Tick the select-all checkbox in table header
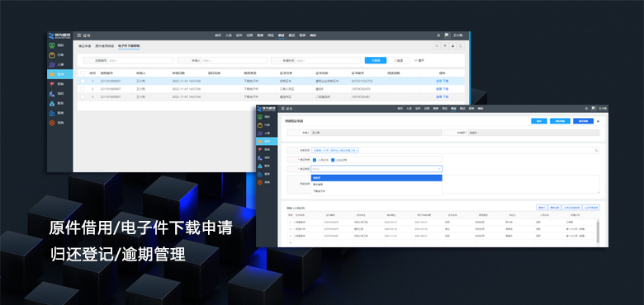644x305 pixels. point(83,73)
